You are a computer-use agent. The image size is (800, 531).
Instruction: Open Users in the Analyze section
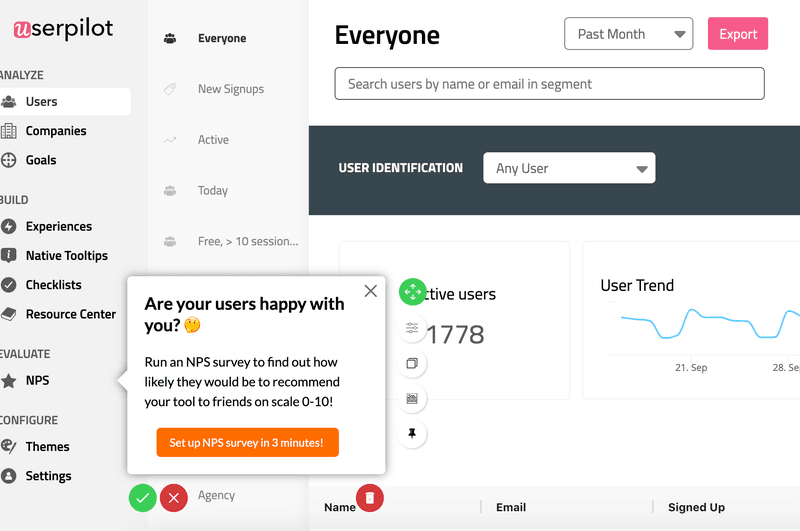point(64,102)
